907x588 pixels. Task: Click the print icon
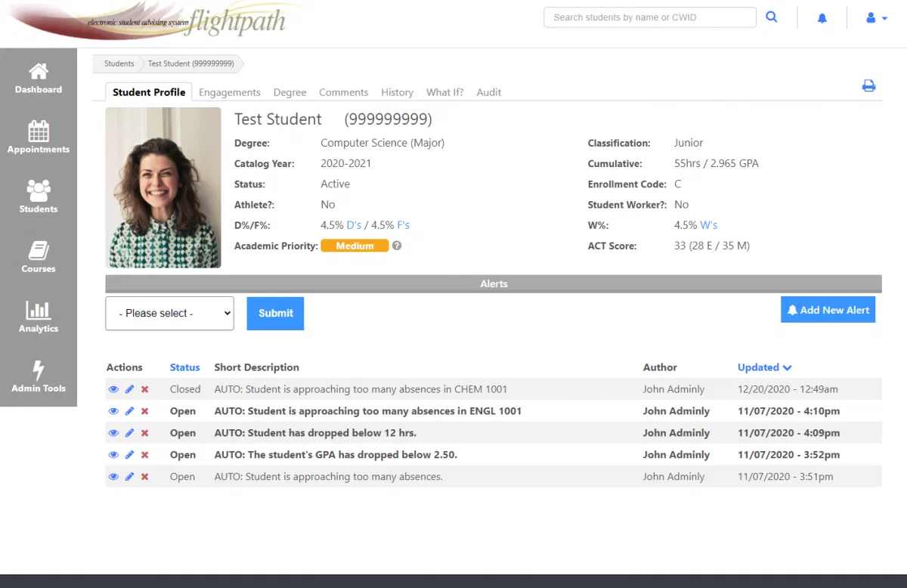[869, 86]
